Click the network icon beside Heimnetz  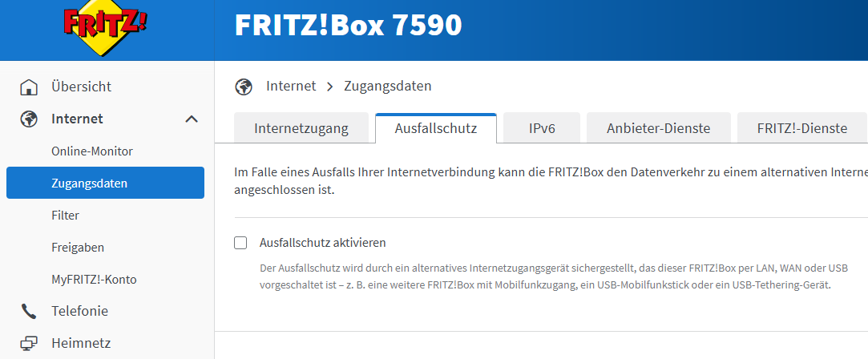[x=29, y=344]
